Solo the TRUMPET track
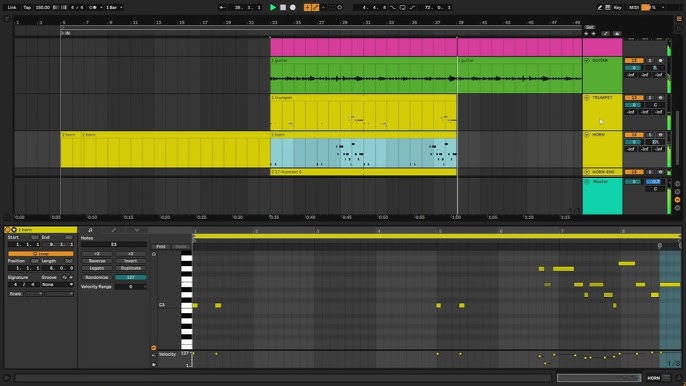 pos(650,98)
